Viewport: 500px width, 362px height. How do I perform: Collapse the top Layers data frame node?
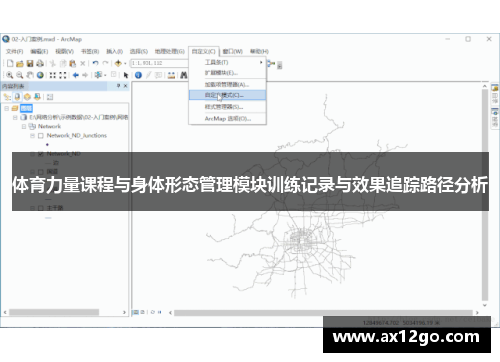coord(6,108)
